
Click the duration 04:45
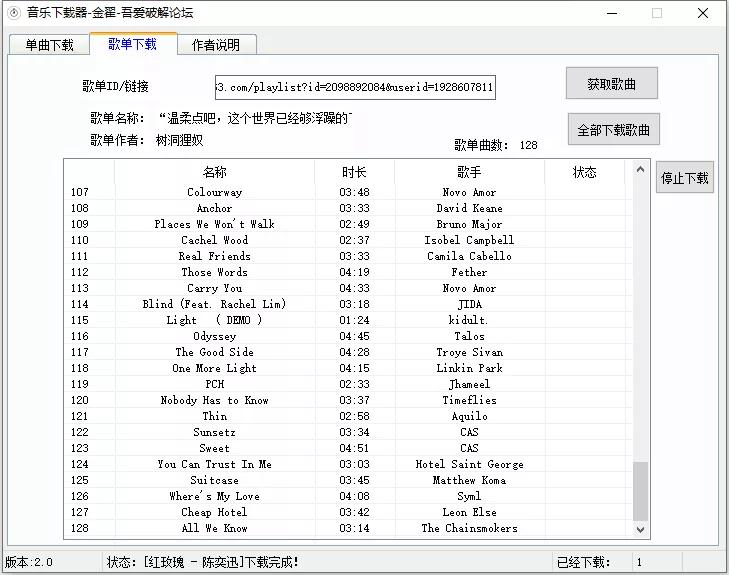click(x=354, y=336)
